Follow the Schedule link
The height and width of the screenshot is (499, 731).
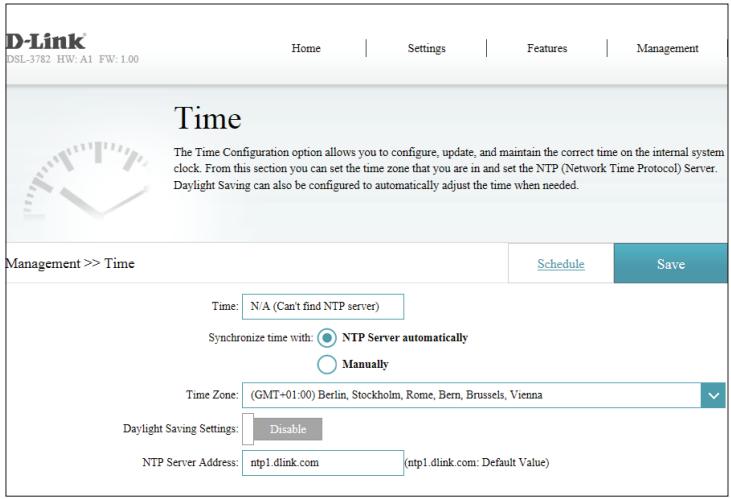pos(561,264)
